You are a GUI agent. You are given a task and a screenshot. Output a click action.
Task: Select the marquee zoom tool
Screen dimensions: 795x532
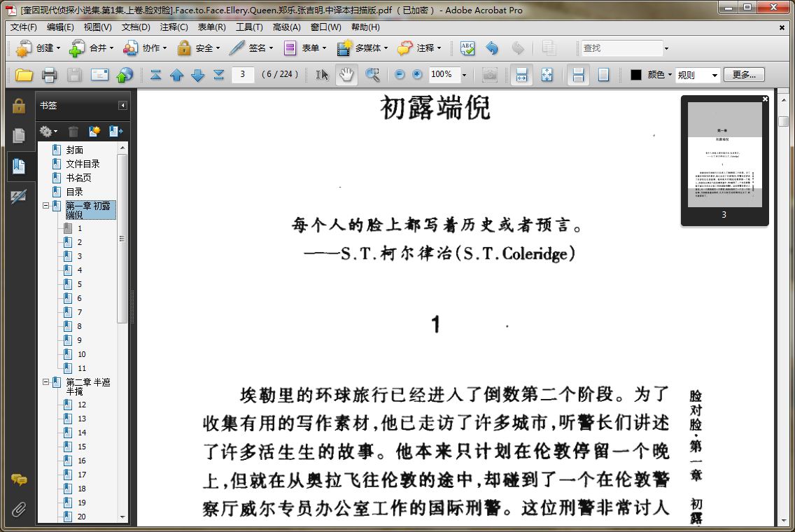pyautogui.click(x=372, y=75)
